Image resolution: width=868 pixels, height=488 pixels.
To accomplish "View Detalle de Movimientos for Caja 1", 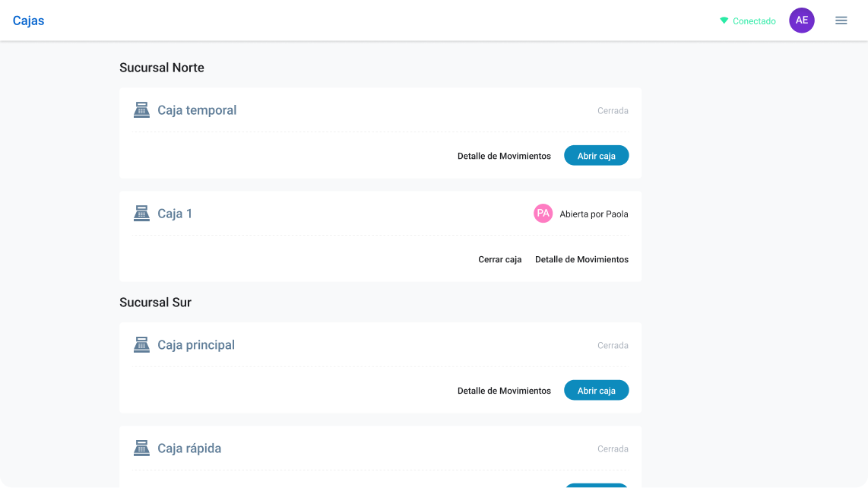I will coord(581,259).
